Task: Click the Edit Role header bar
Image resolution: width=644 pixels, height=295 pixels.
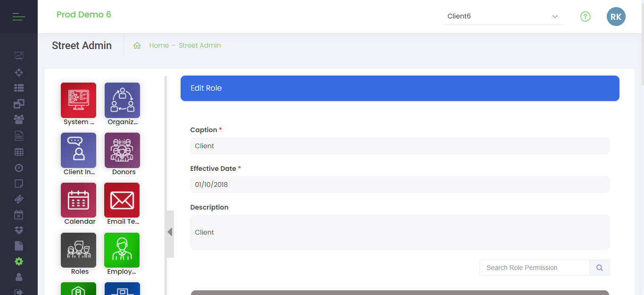Action: [400, 88]
